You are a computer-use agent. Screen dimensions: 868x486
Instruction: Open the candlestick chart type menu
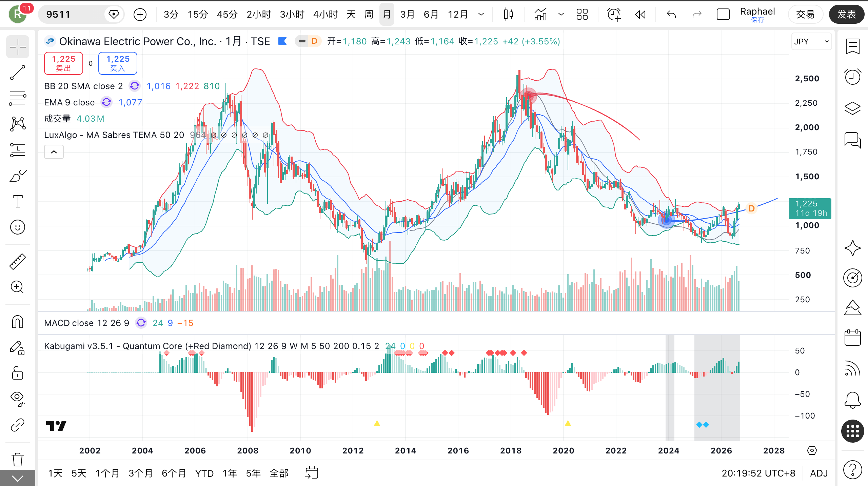508,14
